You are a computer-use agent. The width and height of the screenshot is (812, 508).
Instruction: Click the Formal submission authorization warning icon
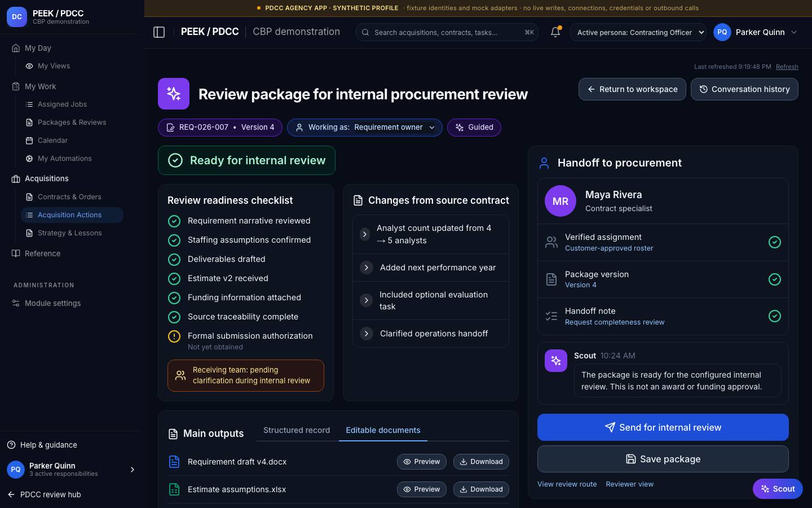[x=174, y=336]
